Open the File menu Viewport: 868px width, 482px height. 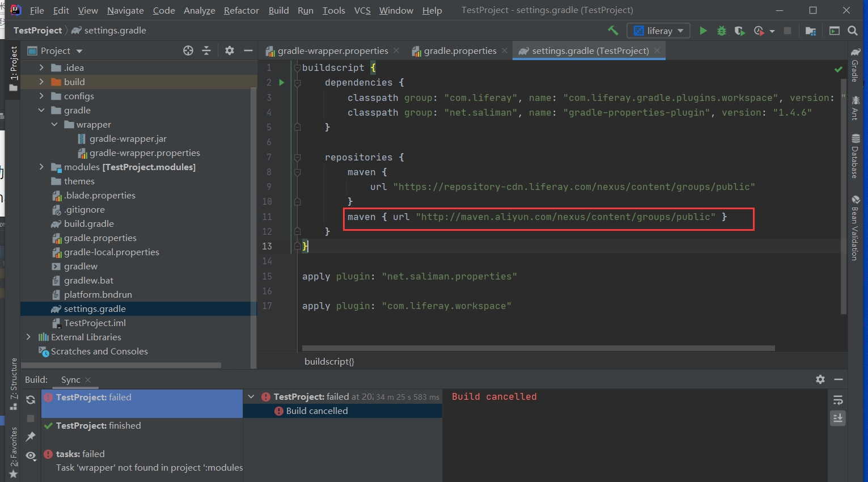[x=37, y=10]
